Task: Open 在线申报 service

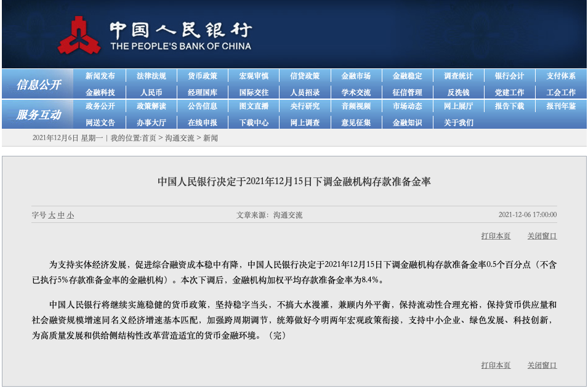Action: [203, 123]
